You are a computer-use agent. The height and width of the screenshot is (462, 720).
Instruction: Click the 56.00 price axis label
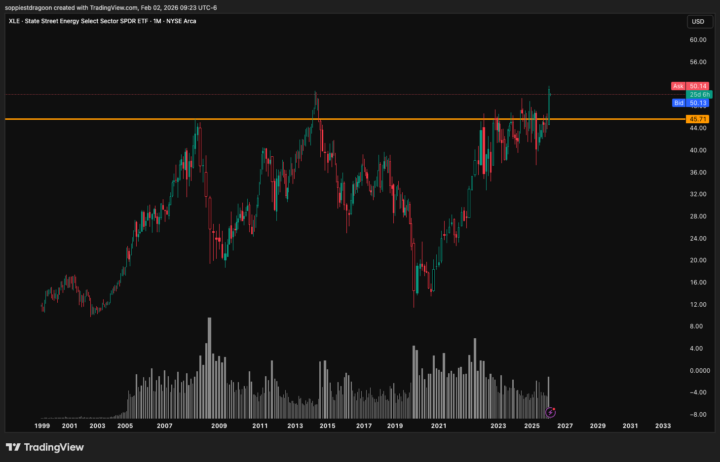(698, 62)
